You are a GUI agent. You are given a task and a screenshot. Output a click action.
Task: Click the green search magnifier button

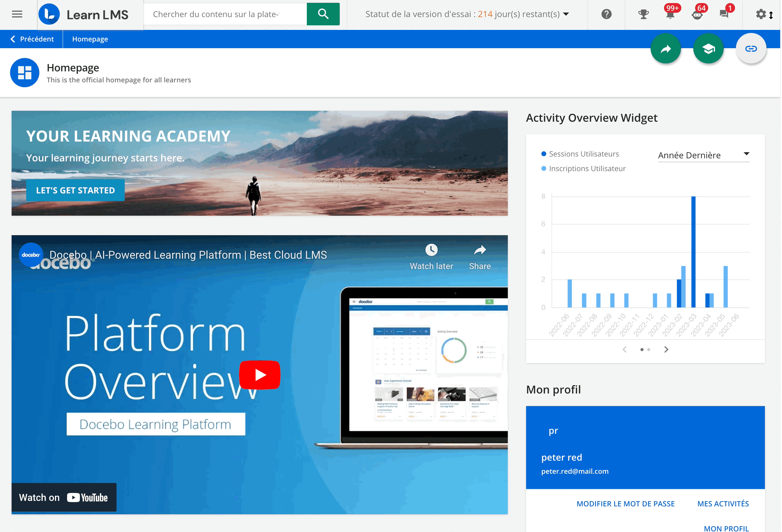point(323,14)
